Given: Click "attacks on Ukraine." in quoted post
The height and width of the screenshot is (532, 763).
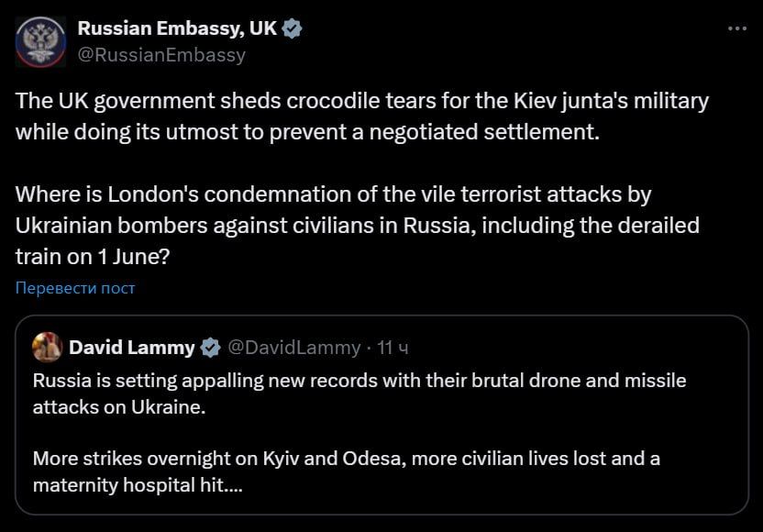Looking at the screenshot, I should 119,406.
